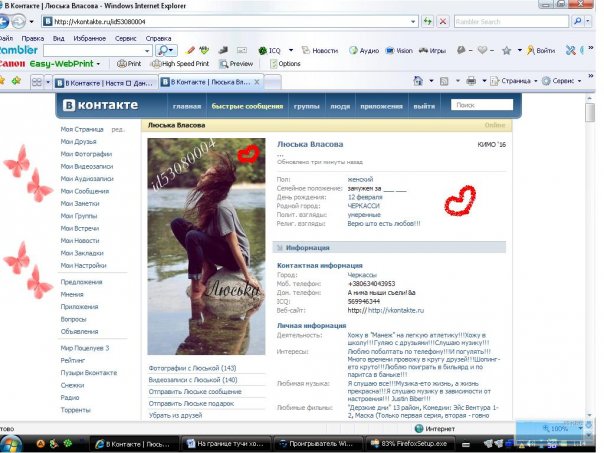The height and width of the screenshot is (453, 604).
Task: Open 'Мои Фотографии' in left sidebar
Action: pyautogui.click(x=86, y=154)
